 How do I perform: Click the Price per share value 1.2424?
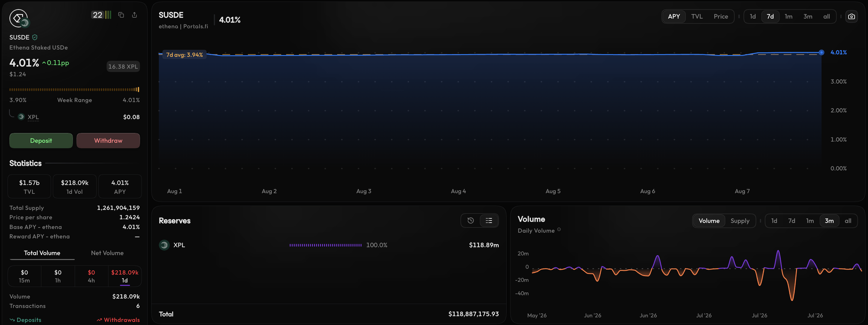130,217
